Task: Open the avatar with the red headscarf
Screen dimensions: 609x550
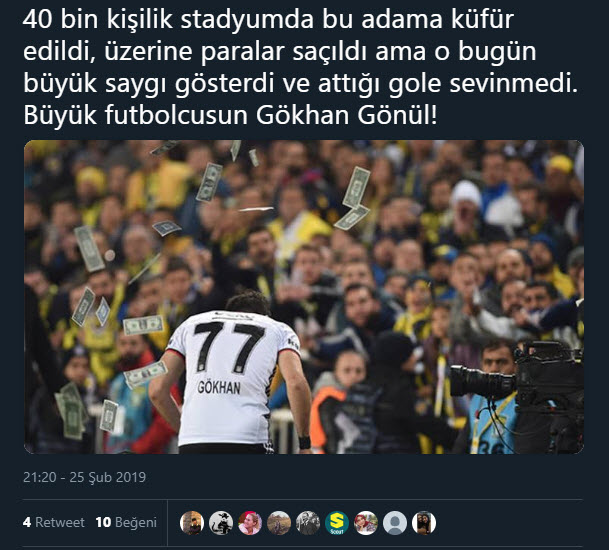Action: [366, 523]
